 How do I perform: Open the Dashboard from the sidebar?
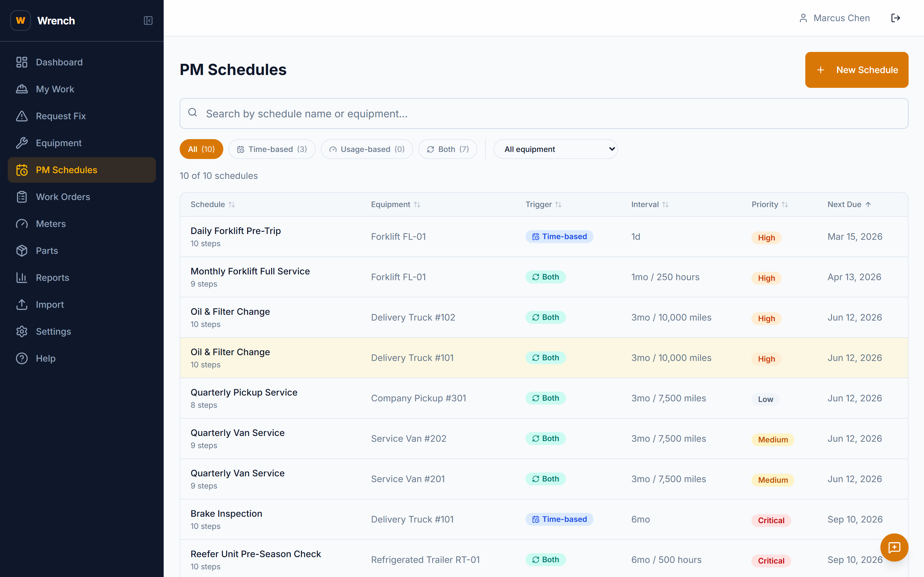tap(59, 62)
